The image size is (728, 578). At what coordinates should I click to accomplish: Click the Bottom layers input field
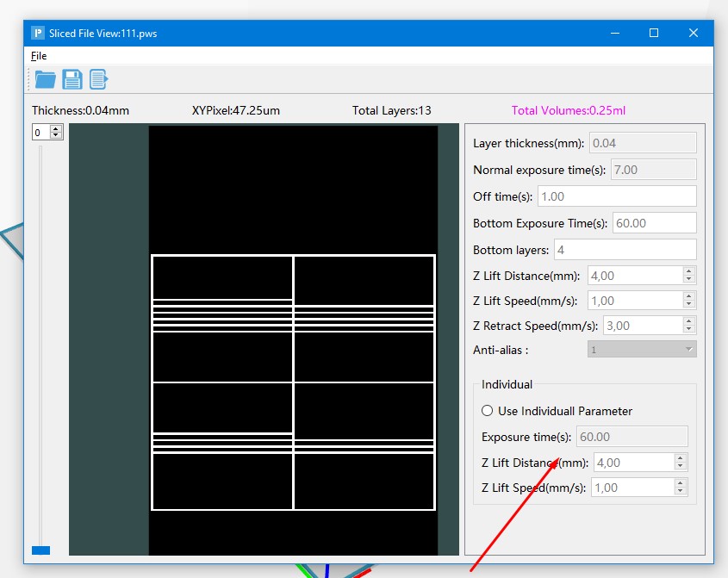click(624, 250)
